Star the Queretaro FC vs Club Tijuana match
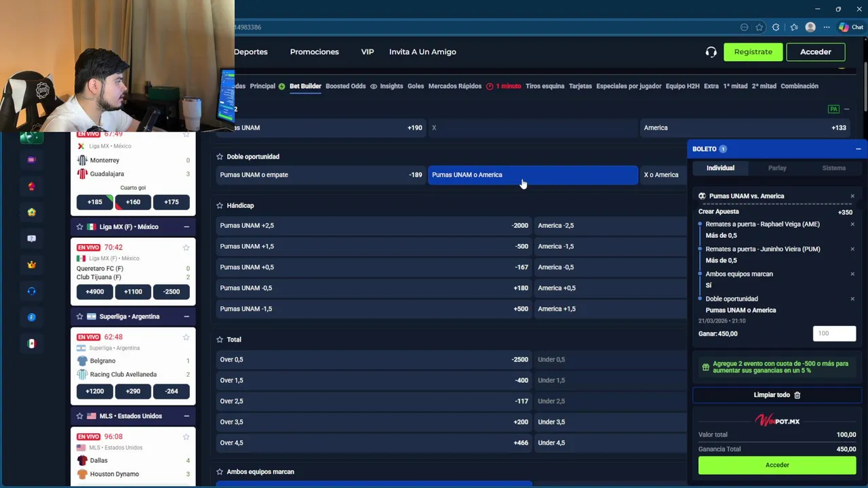Image resolution: width=868 pixels, height=488 pixels. (186, 247)
